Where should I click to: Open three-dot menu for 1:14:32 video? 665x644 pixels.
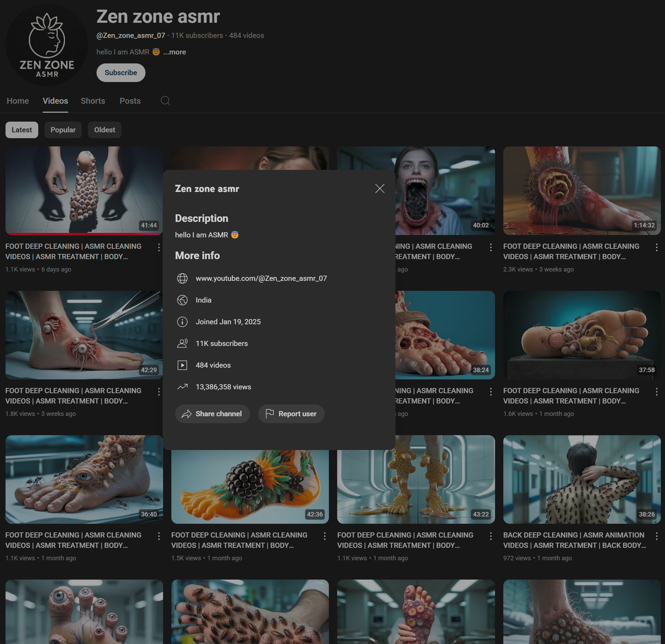tap(656, 247)
